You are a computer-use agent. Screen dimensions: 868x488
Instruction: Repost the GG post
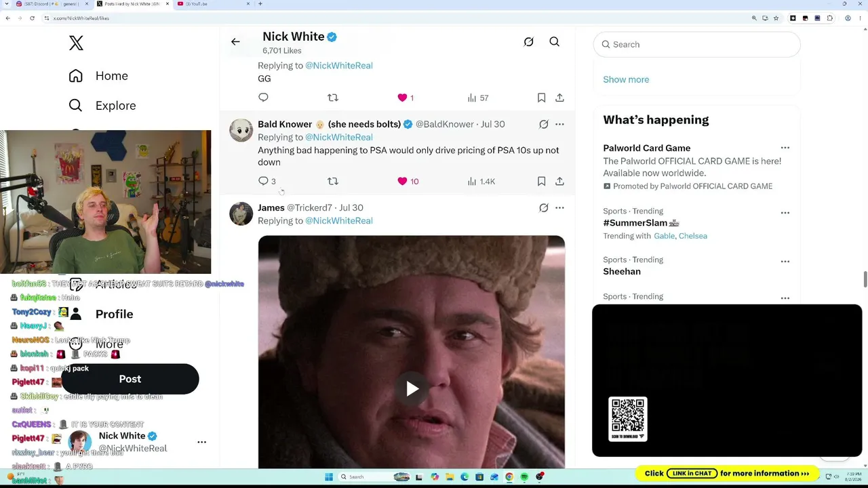(x=333, y=98)
